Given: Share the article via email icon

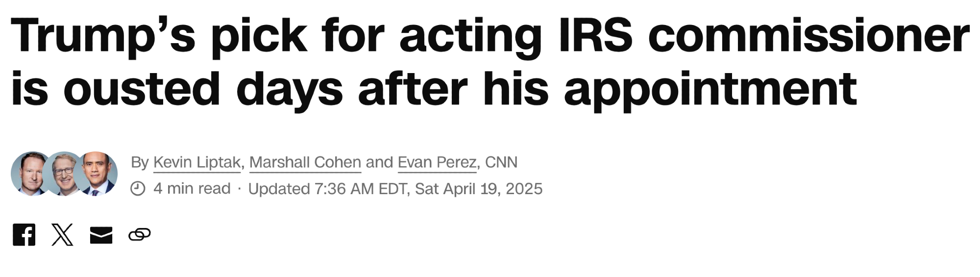Looking at the screenshot, I should click(101, 235).
